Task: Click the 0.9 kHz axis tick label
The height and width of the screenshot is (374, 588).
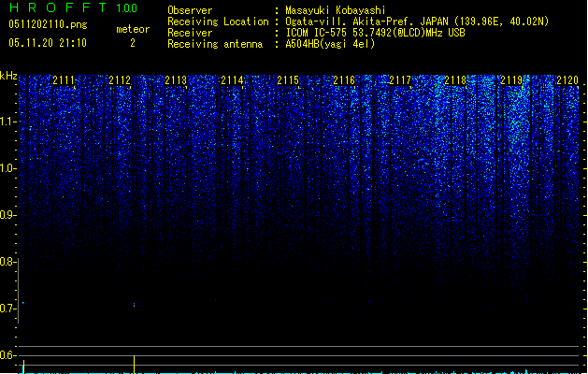Action: coord(7,215)
